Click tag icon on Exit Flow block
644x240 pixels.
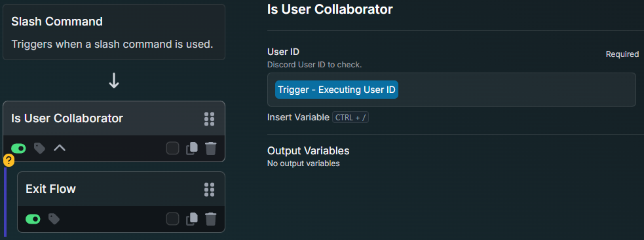click(54, 218)
